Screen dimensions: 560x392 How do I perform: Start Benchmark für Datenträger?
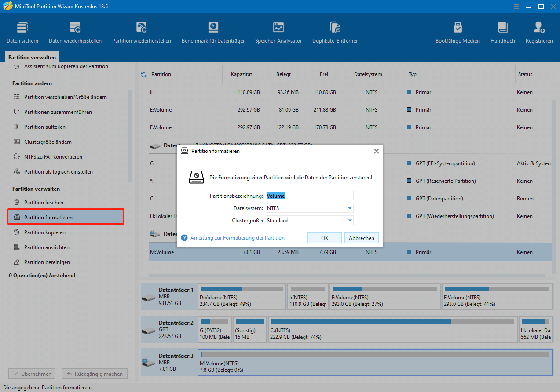[213, 32]
